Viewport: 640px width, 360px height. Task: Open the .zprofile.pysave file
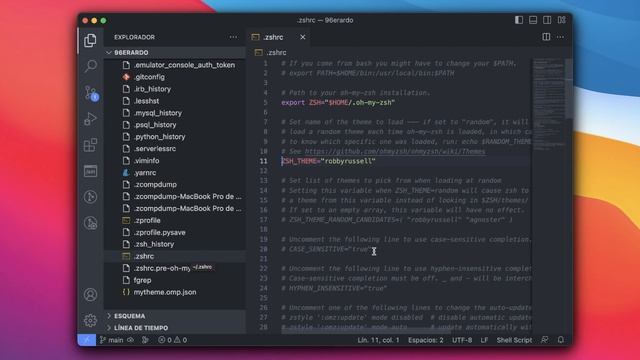[x=175, y=232]
